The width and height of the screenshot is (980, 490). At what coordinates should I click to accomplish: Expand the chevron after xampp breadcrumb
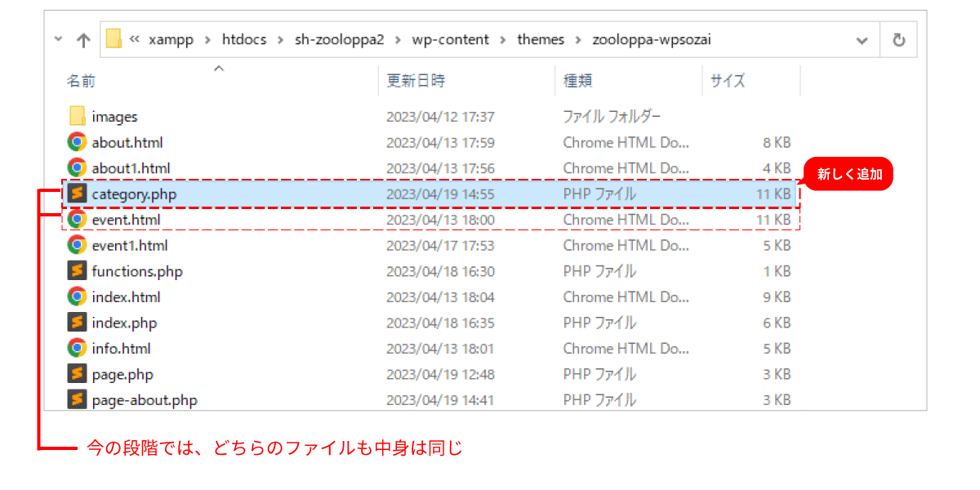tap(208, 40)
